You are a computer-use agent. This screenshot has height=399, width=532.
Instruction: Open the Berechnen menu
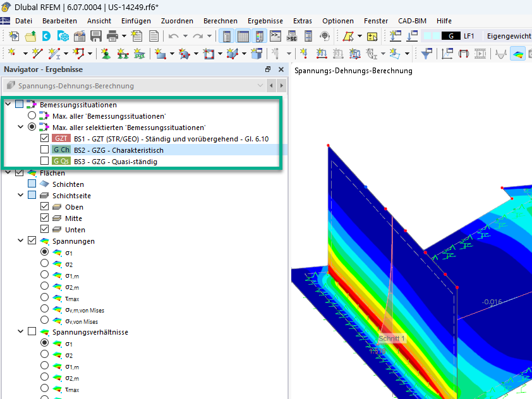point(221,21)
